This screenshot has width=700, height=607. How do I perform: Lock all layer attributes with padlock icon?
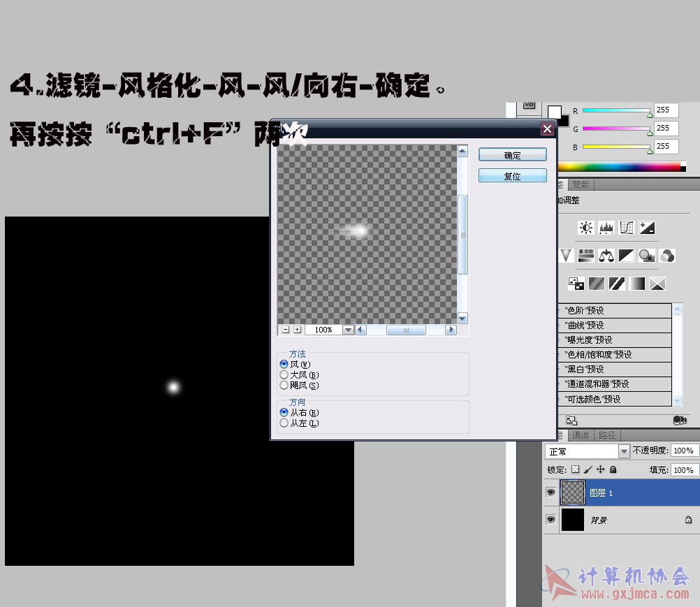pyautogui.click(x=613, y=469)
